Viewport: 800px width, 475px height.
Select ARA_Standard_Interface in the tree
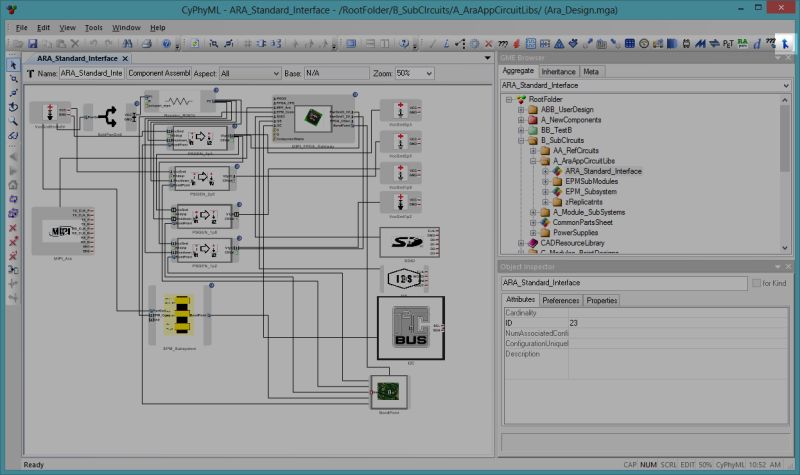(603, 171)
